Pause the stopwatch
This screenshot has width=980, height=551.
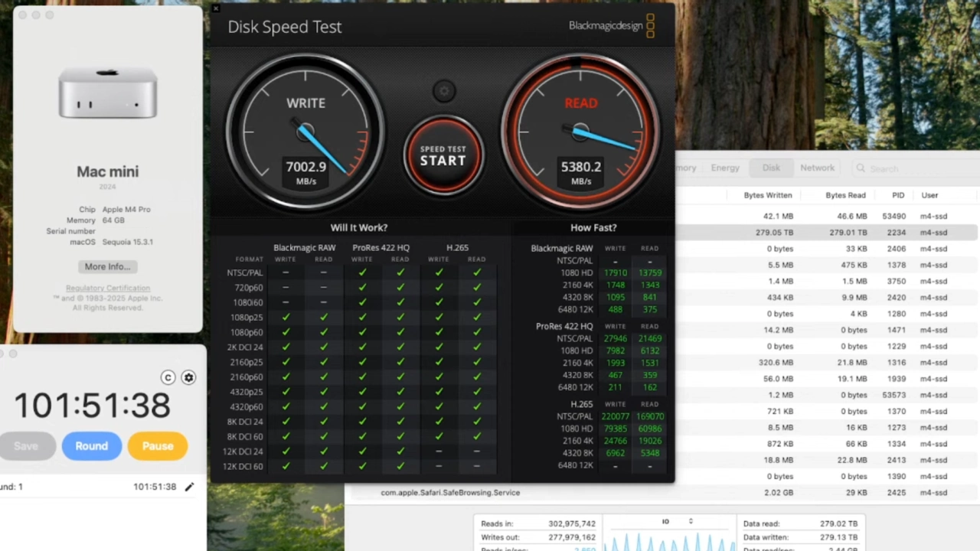[x=158, y=446]
